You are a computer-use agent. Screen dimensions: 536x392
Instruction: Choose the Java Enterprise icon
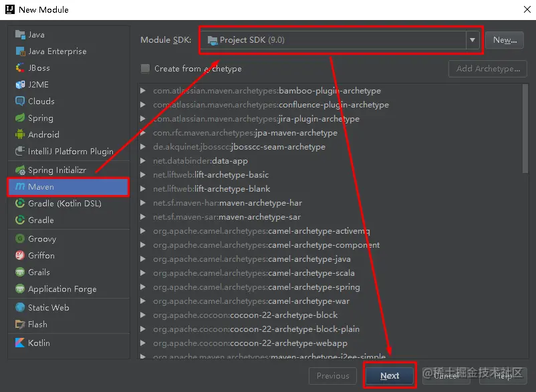click(20, 51)
